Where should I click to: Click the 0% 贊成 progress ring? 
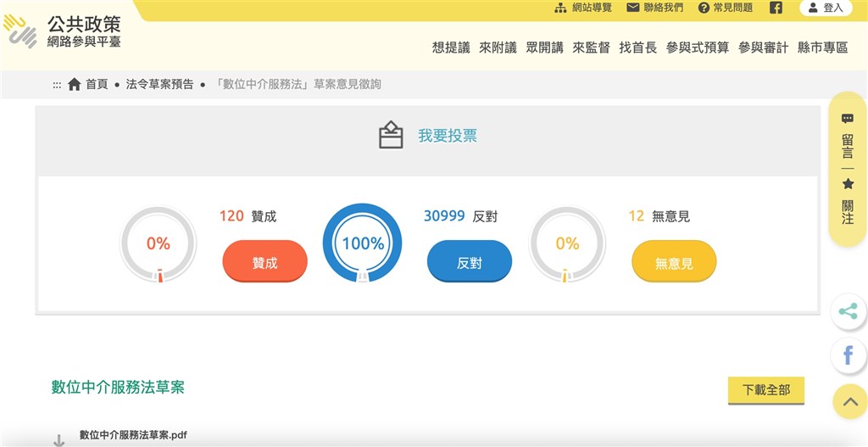pyautogui.click(x=158, y=243)
